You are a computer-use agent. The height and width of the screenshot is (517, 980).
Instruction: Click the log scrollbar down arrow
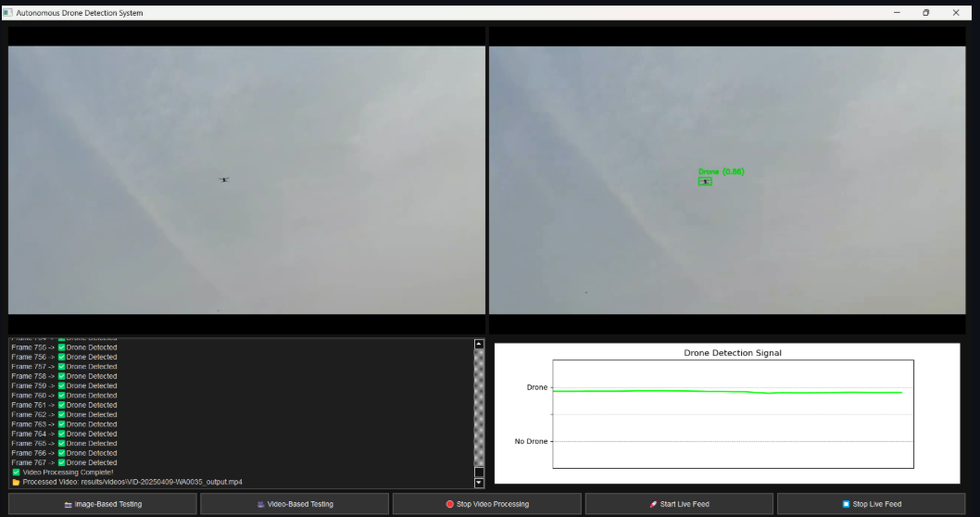point(479,483)
